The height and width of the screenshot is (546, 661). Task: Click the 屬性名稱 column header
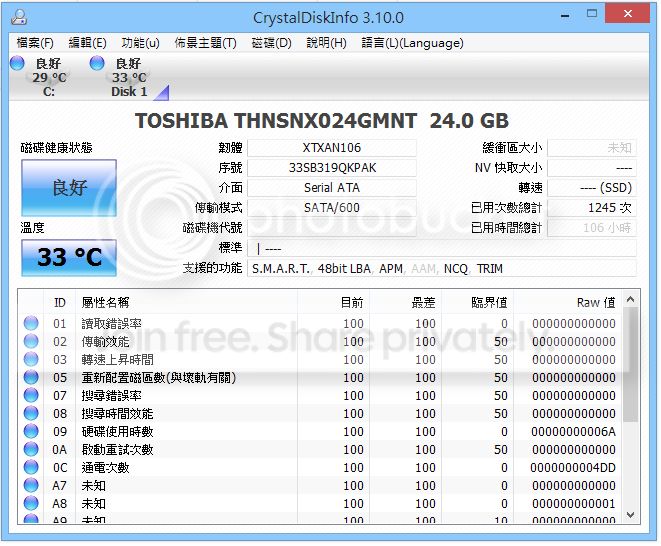[186, 302]
